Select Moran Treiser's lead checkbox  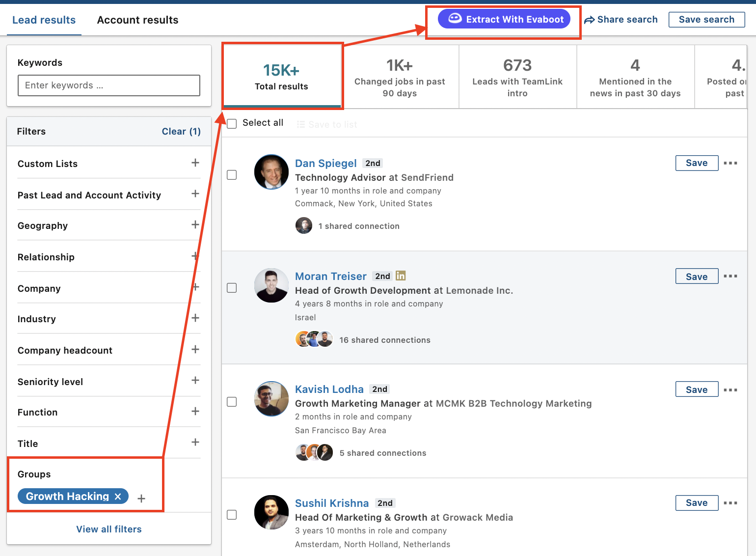pyautogui.click(x=232, y=288)
